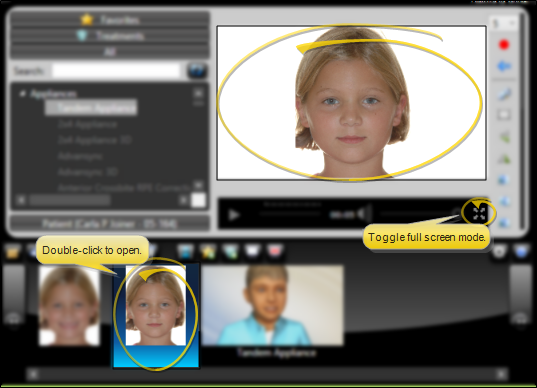This screenshot has height=388, width=537.
Task: Select the pencil drawing tool
Action: point(503,94)
